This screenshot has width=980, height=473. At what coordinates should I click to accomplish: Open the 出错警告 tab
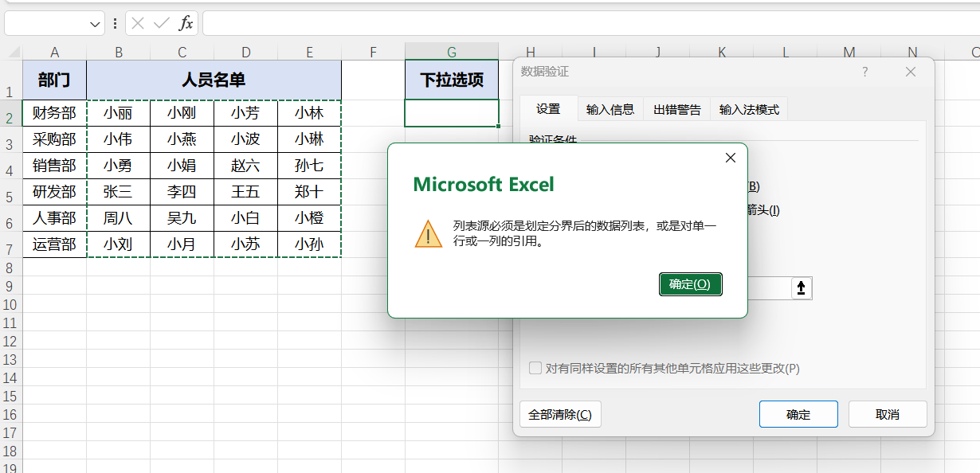pos(676,110)
